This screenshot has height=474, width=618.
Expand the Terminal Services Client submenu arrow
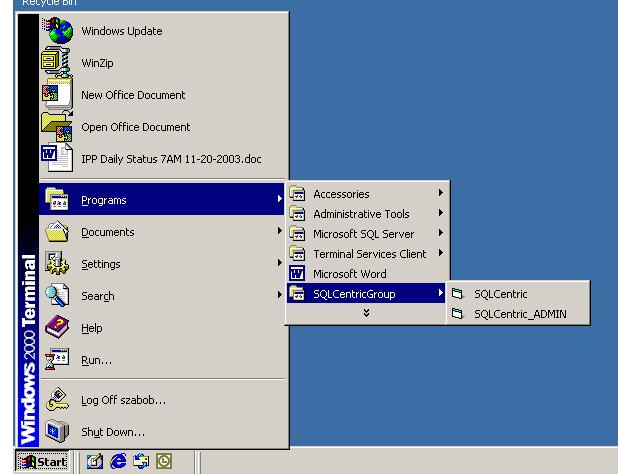[441, 253]
